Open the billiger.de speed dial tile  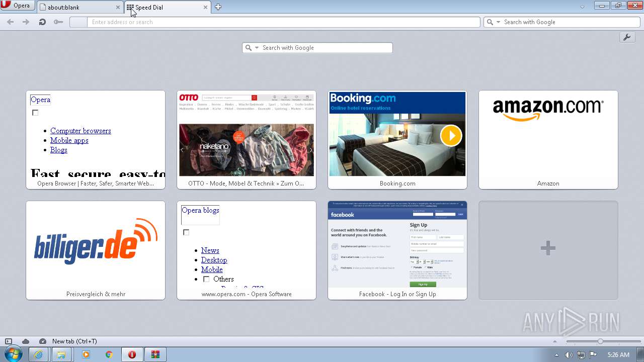[x=96, y=250]
